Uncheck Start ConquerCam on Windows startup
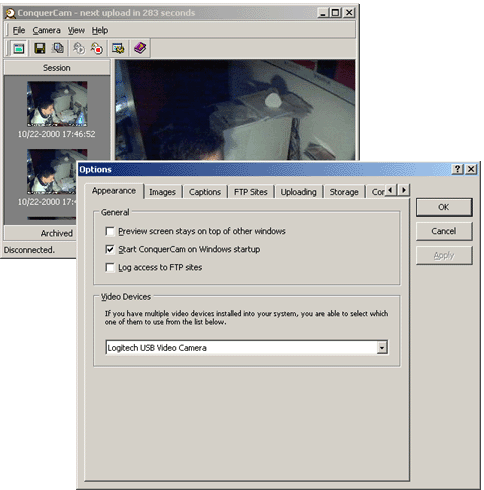Image resolution: width=484 pixels, height=490 pixels. click(x=110, y=249)
